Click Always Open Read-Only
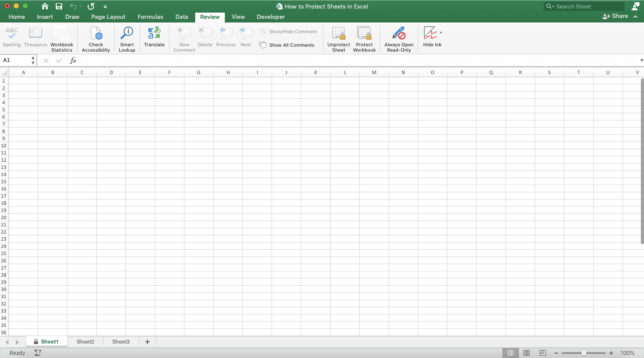This screenshot has width=644, height=358. [399, 40]
